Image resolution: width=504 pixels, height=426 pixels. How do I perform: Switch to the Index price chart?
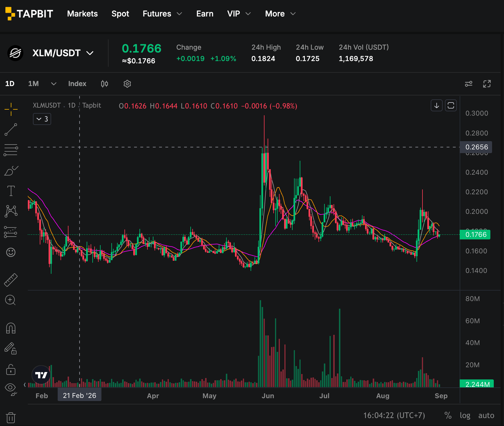coord(77,84)
